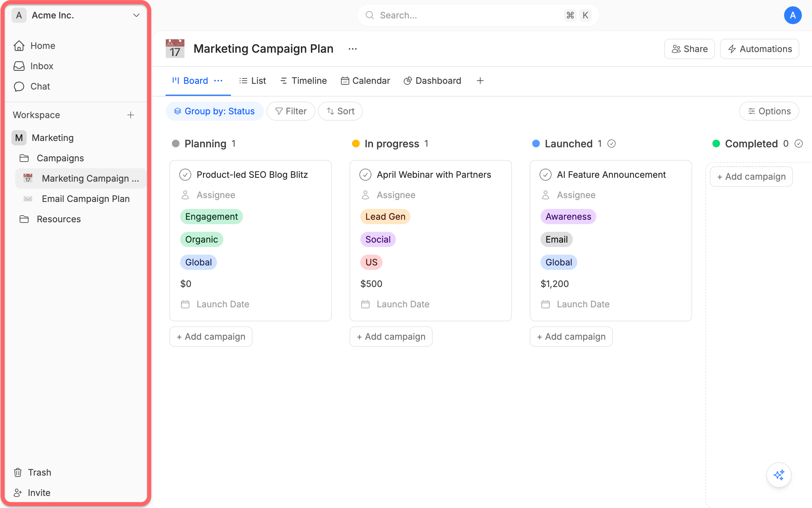Set assignee on AI Feature Announcement
Viewport: 812px width, 508px height.
[x=568, y=195]
